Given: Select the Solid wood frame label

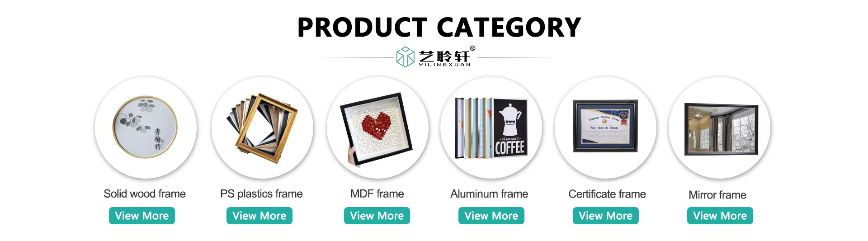Looking at the screenshot, I should coord(145,194).
